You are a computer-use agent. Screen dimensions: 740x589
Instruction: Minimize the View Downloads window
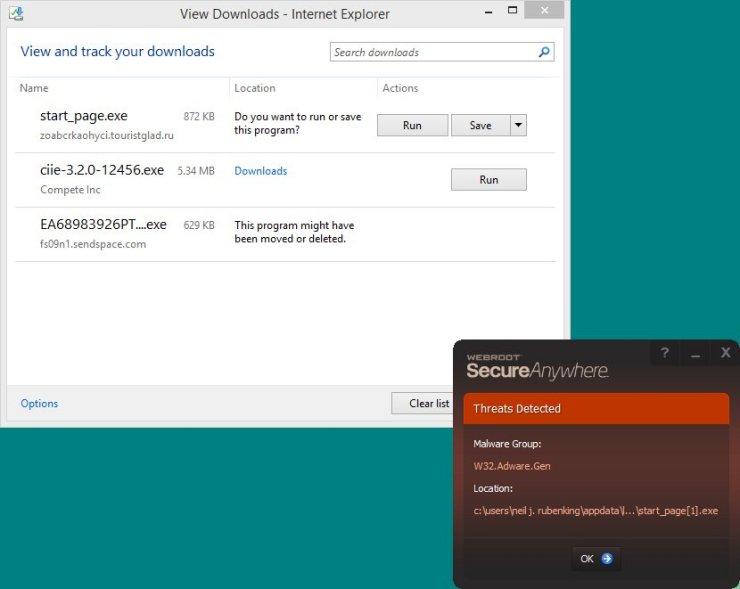click(488, 12)
